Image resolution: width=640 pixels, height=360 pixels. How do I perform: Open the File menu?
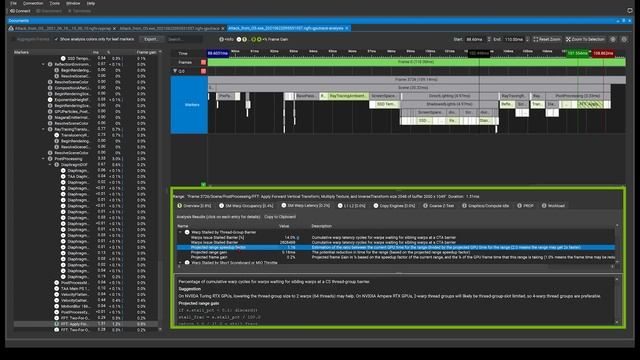pyautogui.click(x=13, y=3)
